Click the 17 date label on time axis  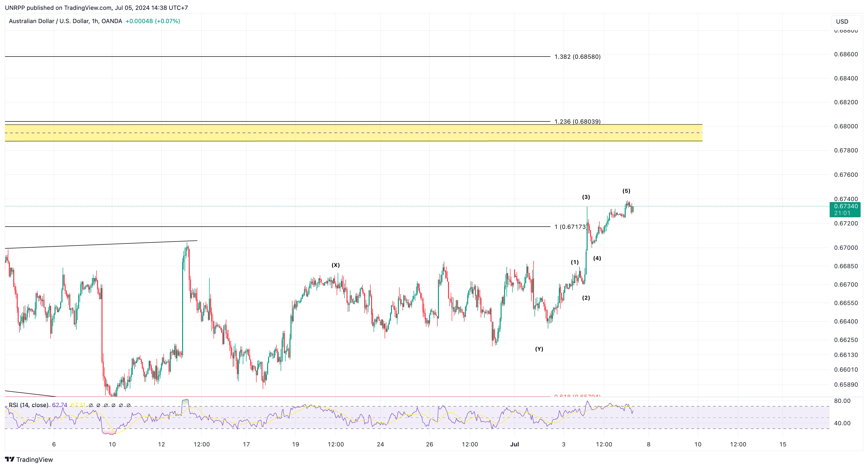pyautogui.click(x=246, y=444)
